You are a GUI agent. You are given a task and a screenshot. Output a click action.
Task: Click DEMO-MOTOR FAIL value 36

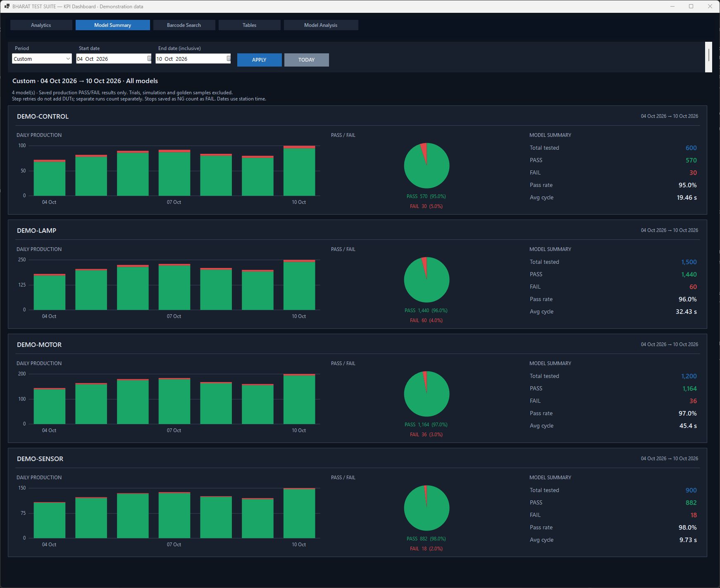(x=693, y=401)
